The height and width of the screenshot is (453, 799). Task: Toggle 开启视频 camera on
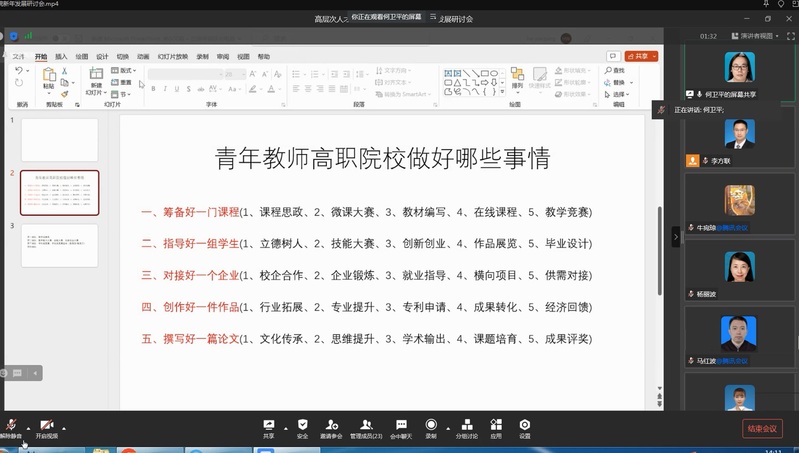tap(46, 427)
